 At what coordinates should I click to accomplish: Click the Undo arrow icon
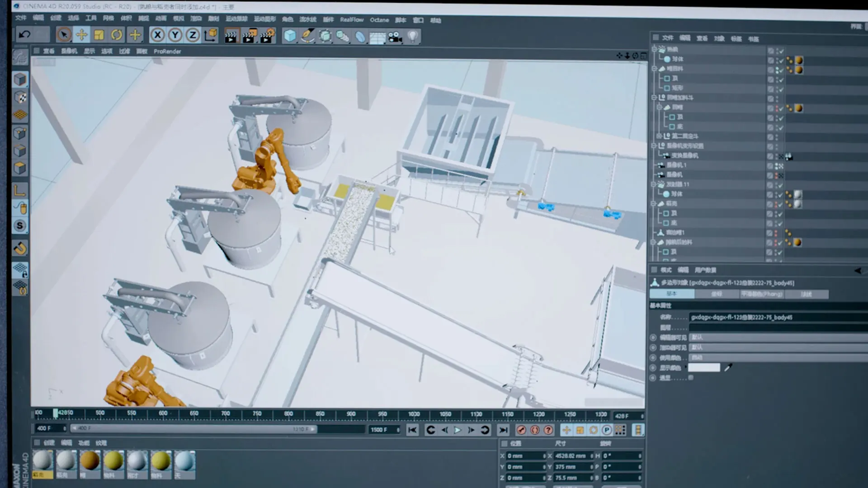(x=25, y=35)
